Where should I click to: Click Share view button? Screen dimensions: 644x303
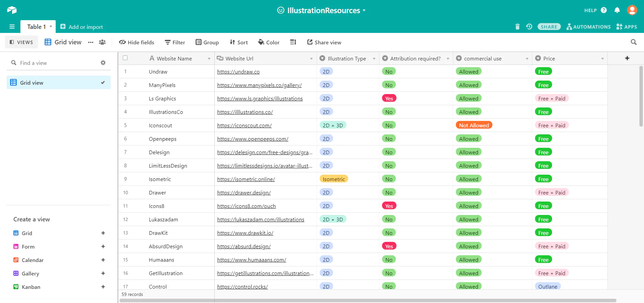point(324,42)
